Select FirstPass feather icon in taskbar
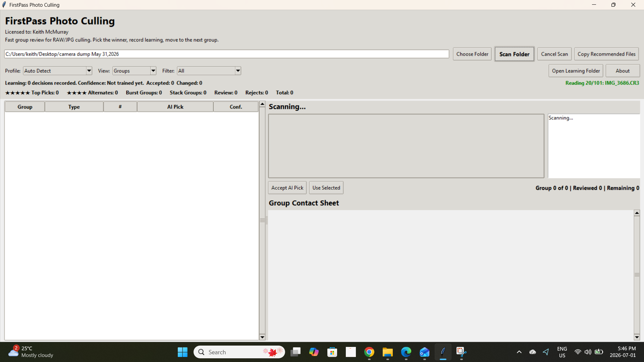The image size is (644, 362). (443, 352)
